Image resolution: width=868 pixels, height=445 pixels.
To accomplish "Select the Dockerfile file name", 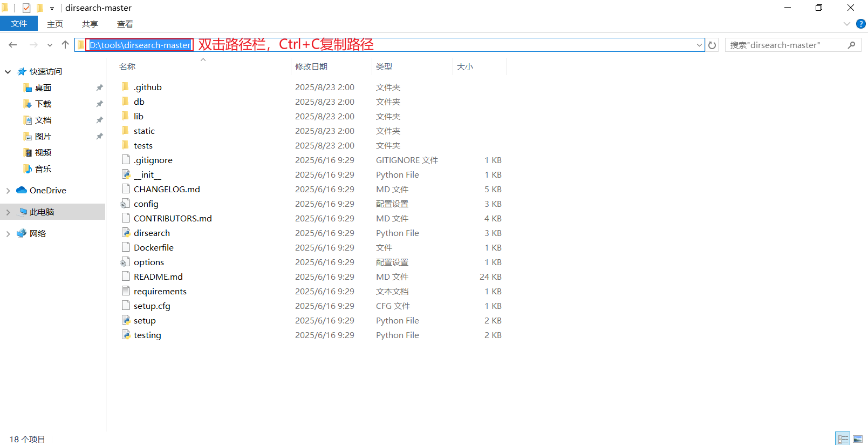I will 154,247.
